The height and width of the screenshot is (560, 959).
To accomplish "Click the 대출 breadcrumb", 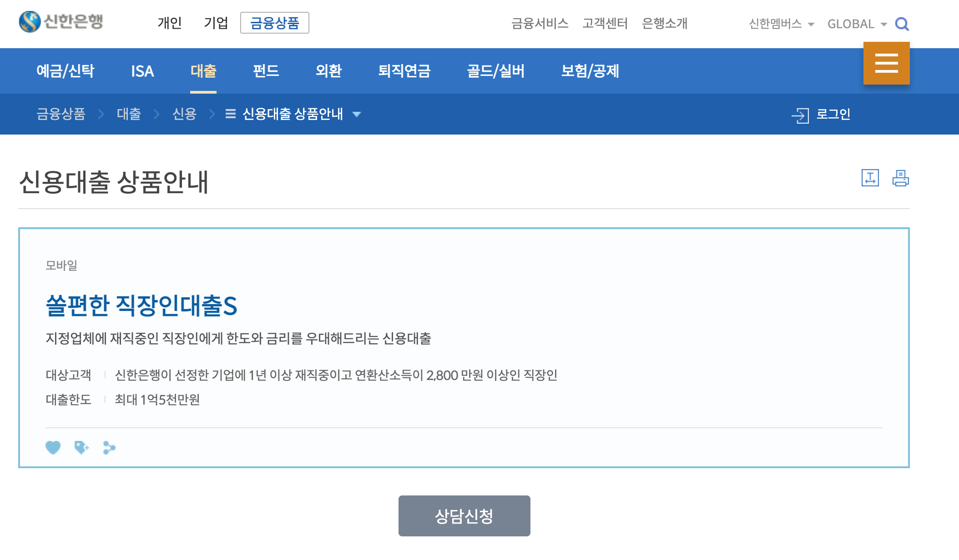I will pyautogui.click(x=129, y=114).
